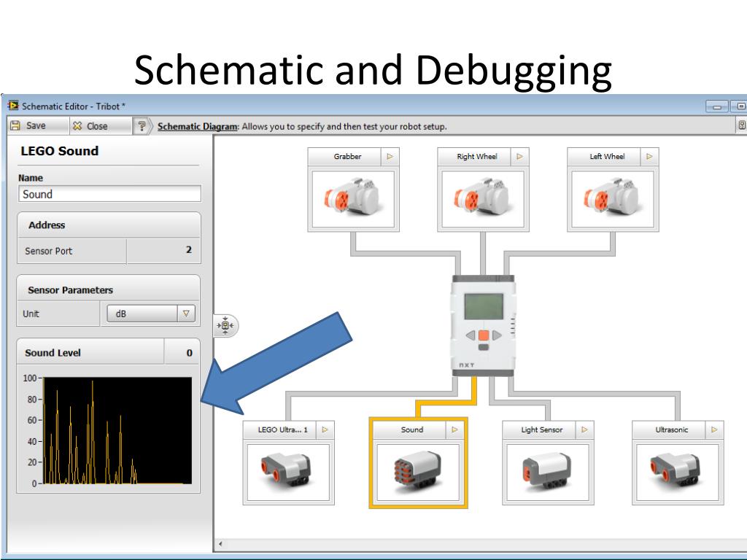Expand the Light Sensor block arrow
This screenshot has width=747, height=560.
584,429
